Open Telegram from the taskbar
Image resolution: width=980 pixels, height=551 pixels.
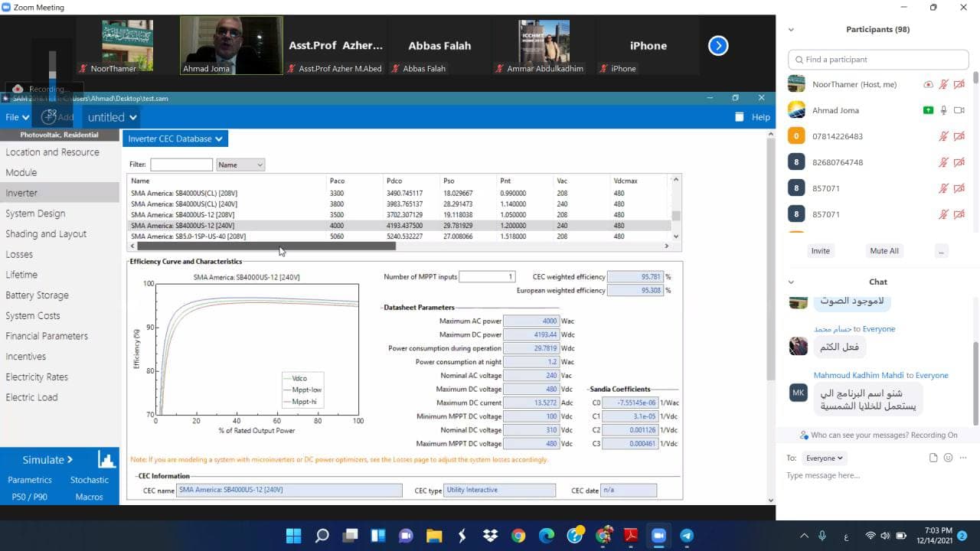coord(687,536)
